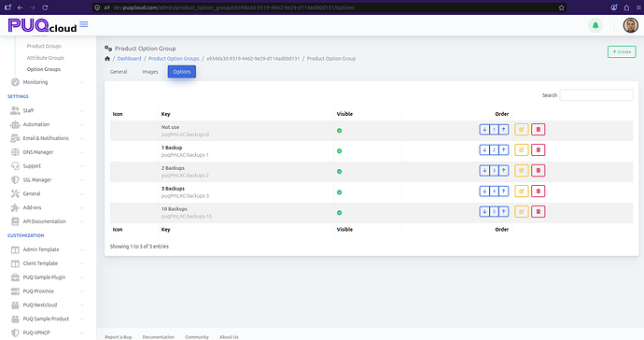
Task: Expand Email & Notifications menu
Action: click(x=48, y=138)
